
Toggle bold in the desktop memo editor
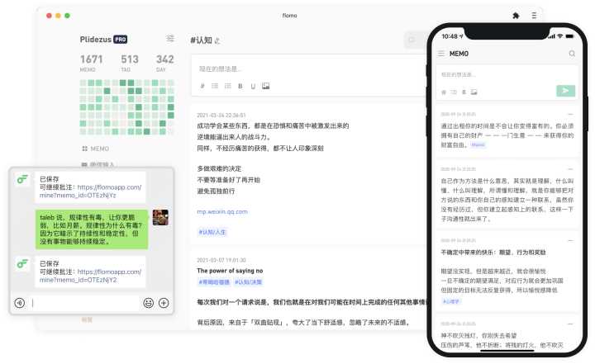(x=240, y=86)
